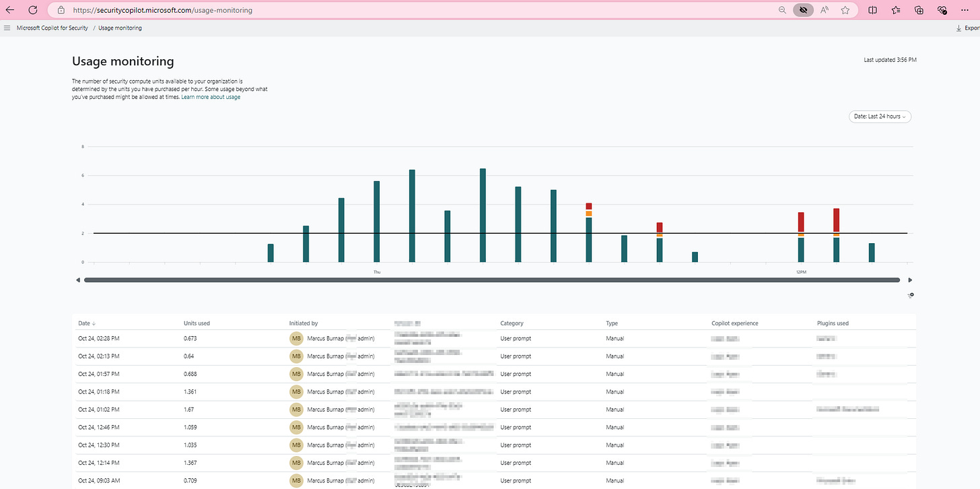Go back with the browser back arrow
This screenshot has width=980, height=489.
point(10,10)
